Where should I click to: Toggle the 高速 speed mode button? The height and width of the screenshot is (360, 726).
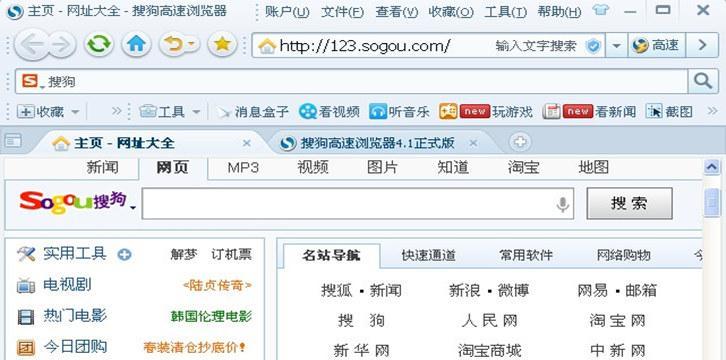(x=656, y=45)
